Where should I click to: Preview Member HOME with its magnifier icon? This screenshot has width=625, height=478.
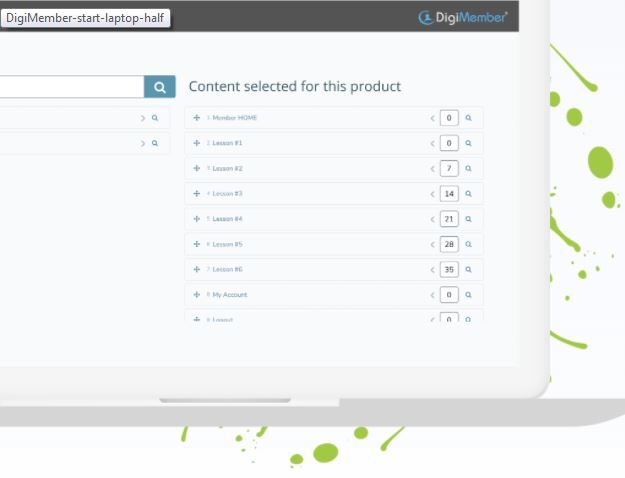pos(468,118)
